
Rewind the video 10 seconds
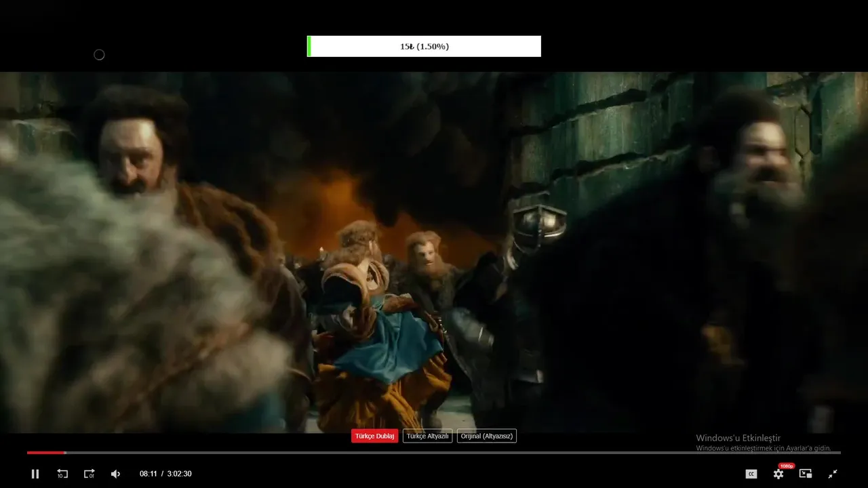tap(62, 474)
